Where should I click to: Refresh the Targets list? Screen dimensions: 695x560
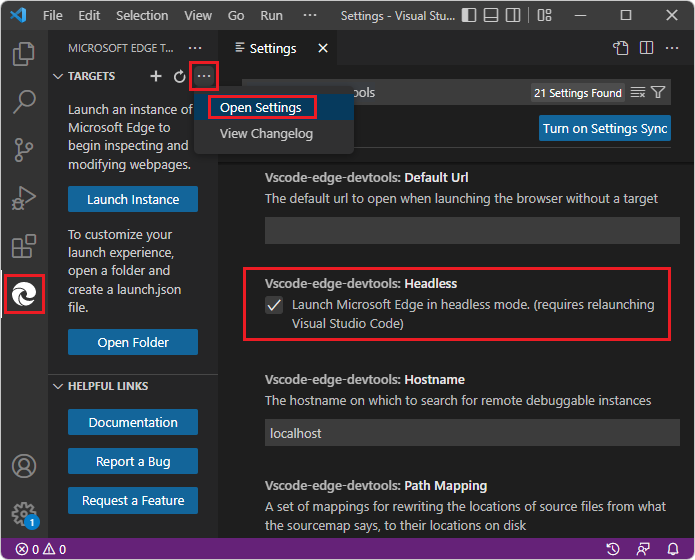[x=180, y=76]
